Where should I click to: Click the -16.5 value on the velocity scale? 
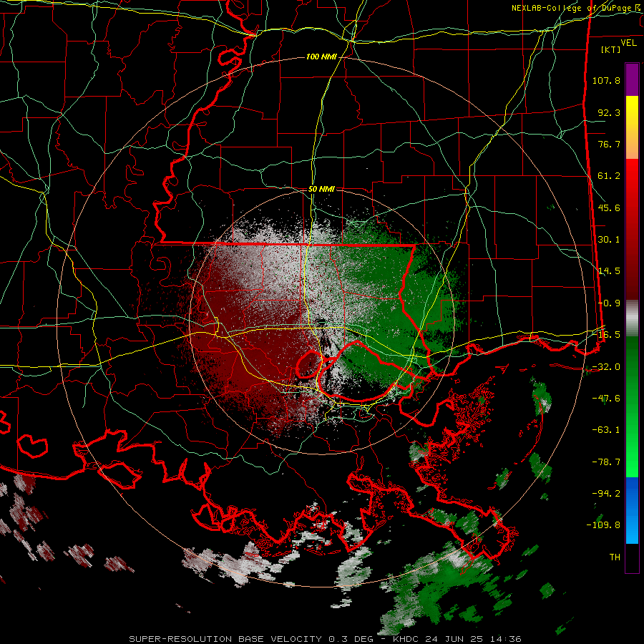(x=606, y=335)
